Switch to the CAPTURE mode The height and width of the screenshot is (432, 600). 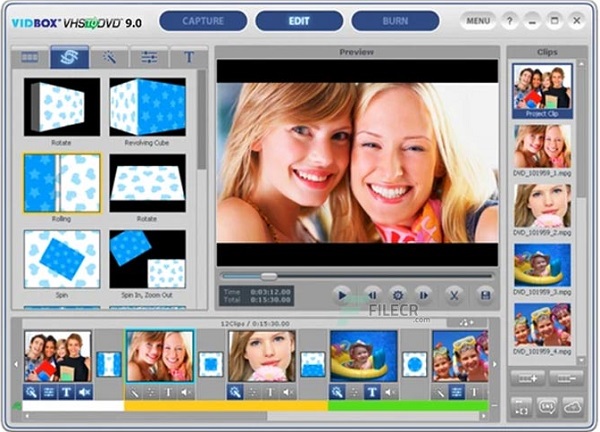[x=203, y=21]
